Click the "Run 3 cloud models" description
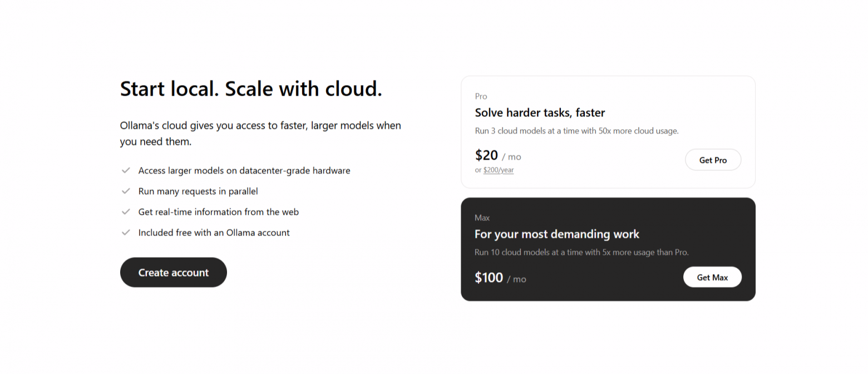 (x=576, y=131)
